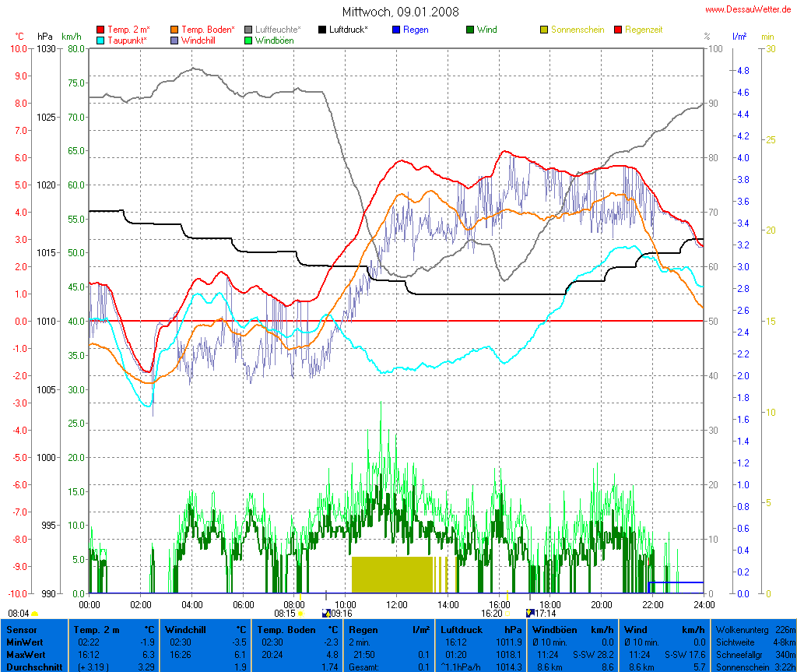Image resolution: width=797 pixels, height=672 pixels.
Task: Select the green Windböen legend marker
Action: coord(248,40)
